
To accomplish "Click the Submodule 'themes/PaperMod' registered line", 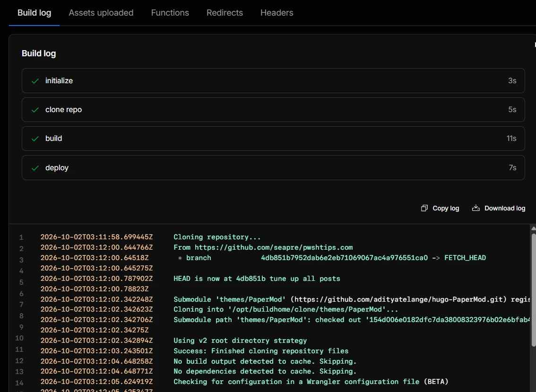I will [x=352, y=300].
